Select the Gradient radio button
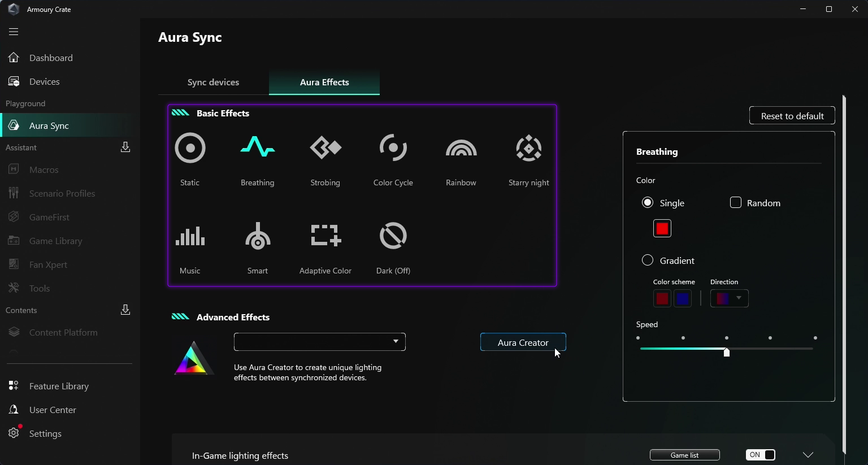This screenshot has width=868, height=465. (x=648, y=260)
